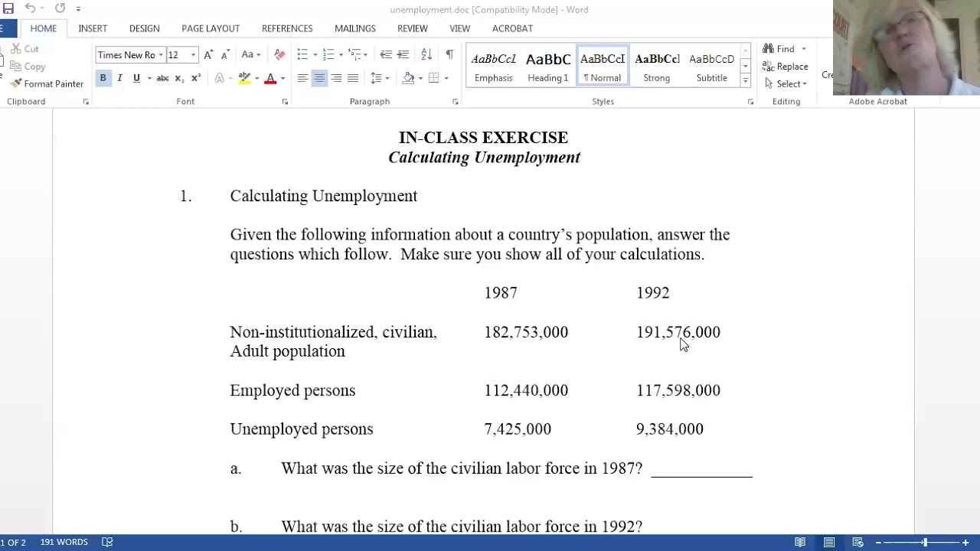Open the Find dropdown arrow

803,49
